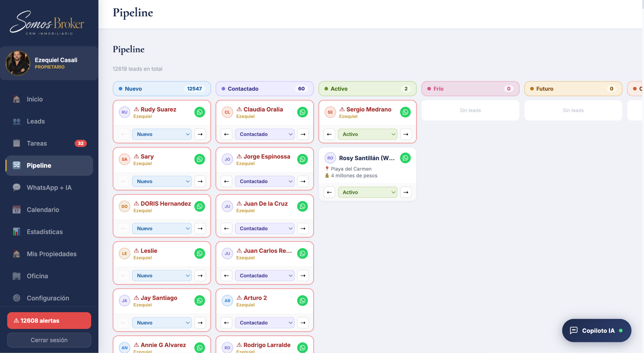This screenshot has width=644, height=353.
Task: Click "Playa del Carmen" location text
Action: (x=351, y=169)
